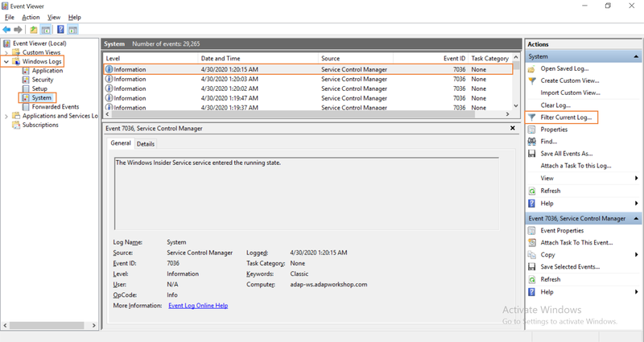Open the Event Log Online Help link
This screenshot has width=644, height=342.
pyautogui.click(x=198, y=306)
